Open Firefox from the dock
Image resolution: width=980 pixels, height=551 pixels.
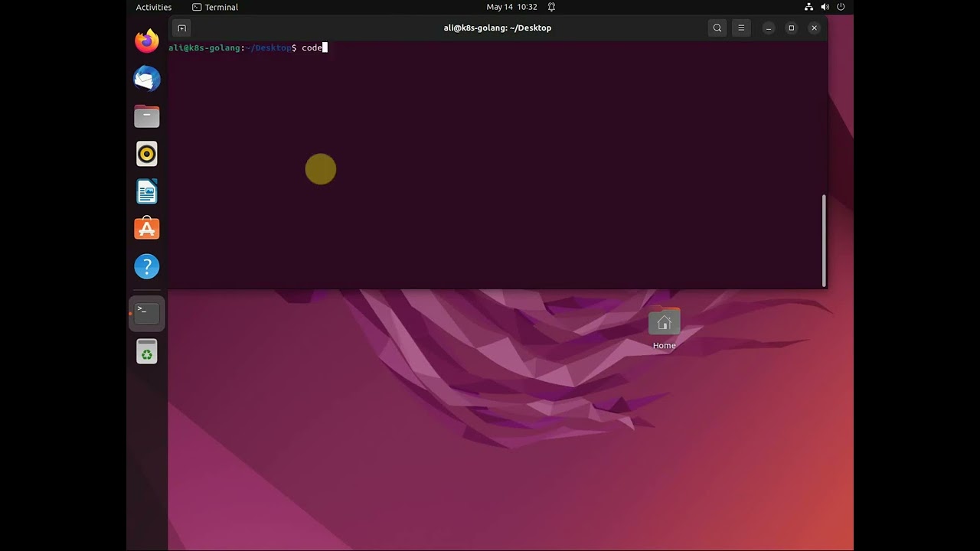(x=146, y=41)
